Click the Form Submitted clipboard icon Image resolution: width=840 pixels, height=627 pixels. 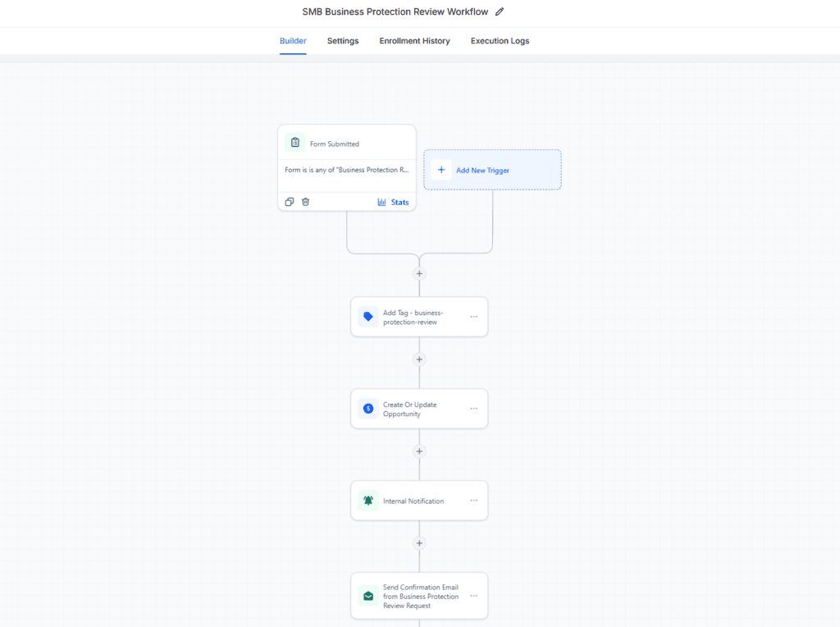(x=295, y=143)
